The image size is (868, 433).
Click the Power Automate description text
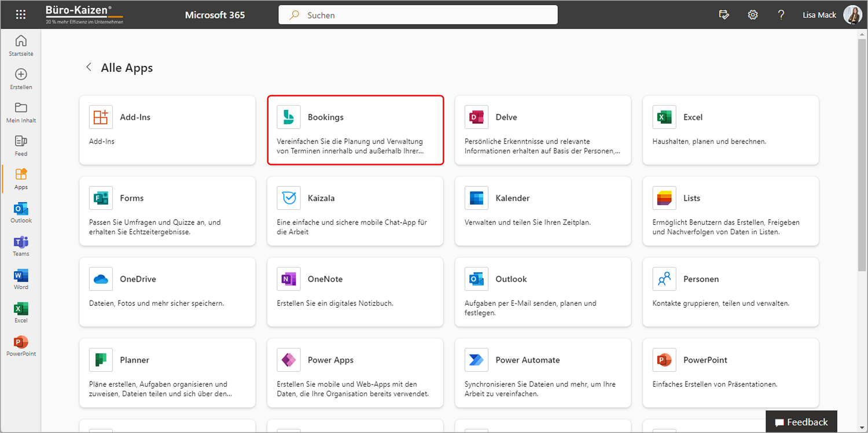540,389
